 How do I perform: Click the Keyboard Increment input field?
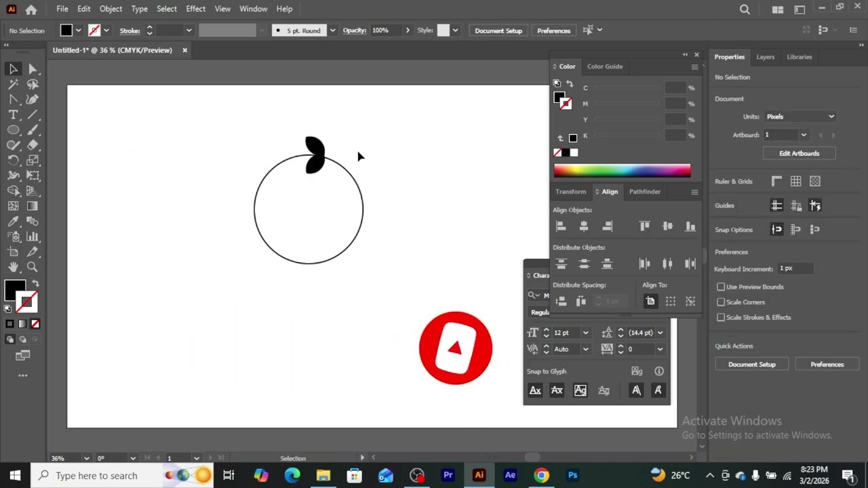point(795,268)
